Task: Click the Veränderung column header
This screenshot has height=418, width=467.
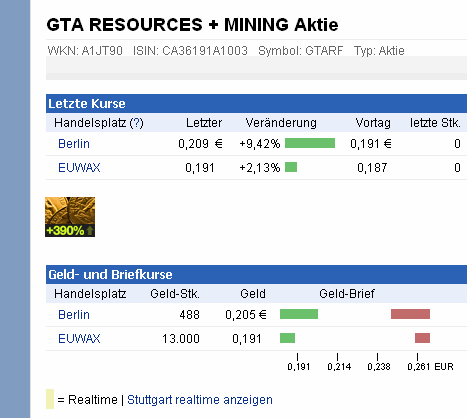Action: click(281, 123)
